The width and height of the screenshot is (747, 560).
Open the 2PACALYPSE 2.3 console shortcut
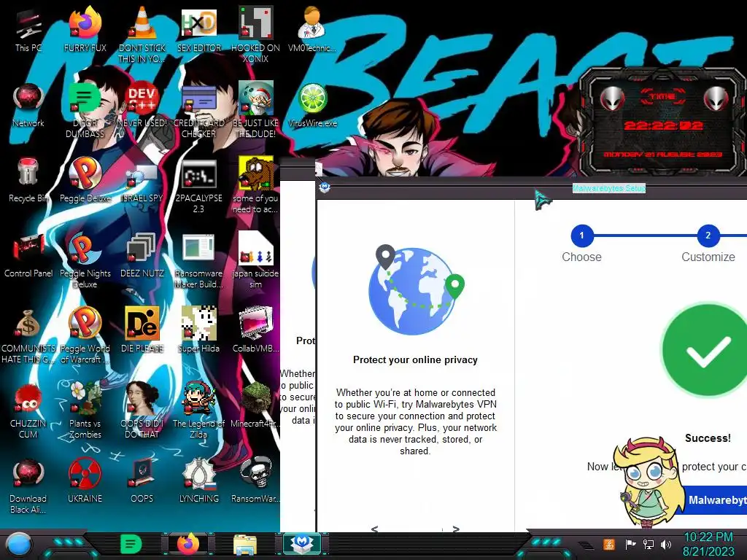[x=198, y=186]
